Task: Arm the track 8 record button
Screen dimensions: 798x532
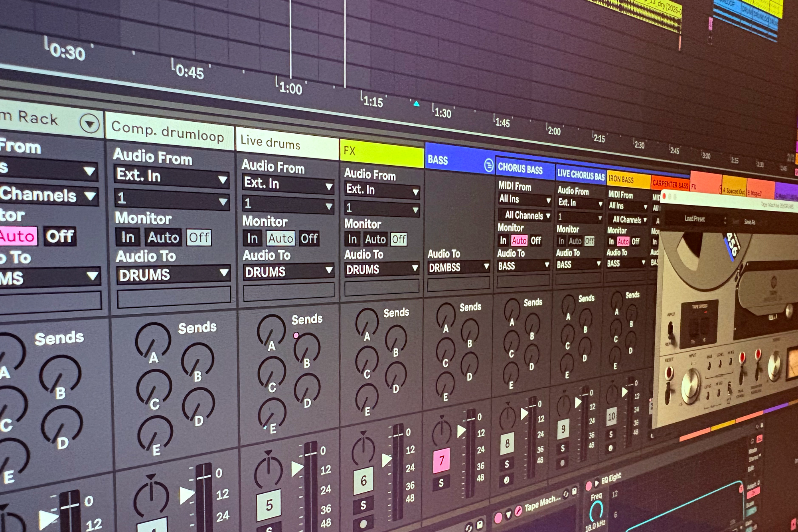Action: click(x=506, y=480)
